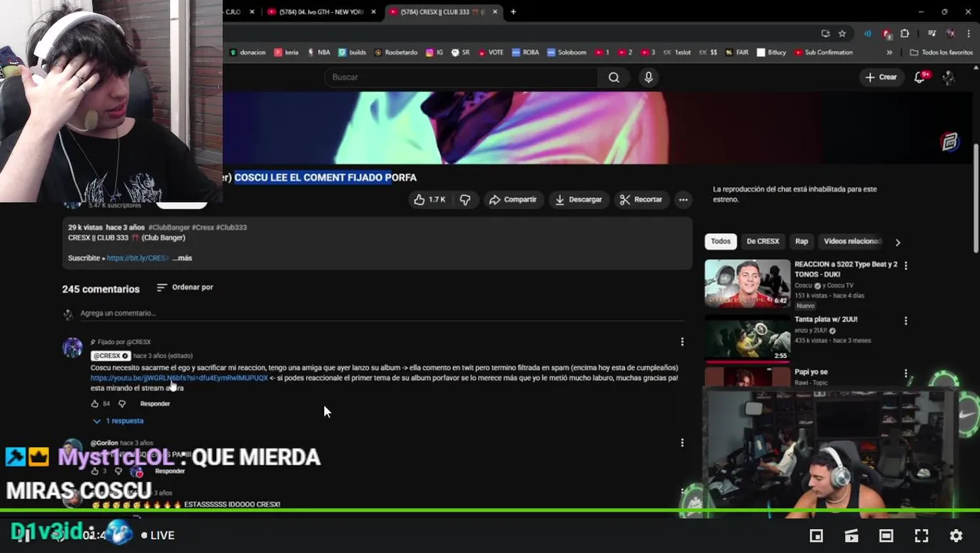Close the CRESX || CLUB 333 tab
980x553 pixels.
tap(495, 12)
